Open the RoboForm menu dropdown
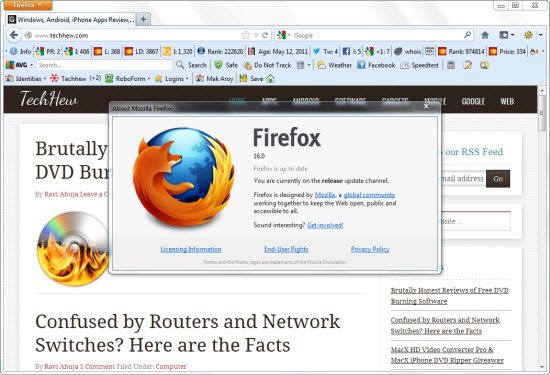550x375 pixels. click(127, 79)
